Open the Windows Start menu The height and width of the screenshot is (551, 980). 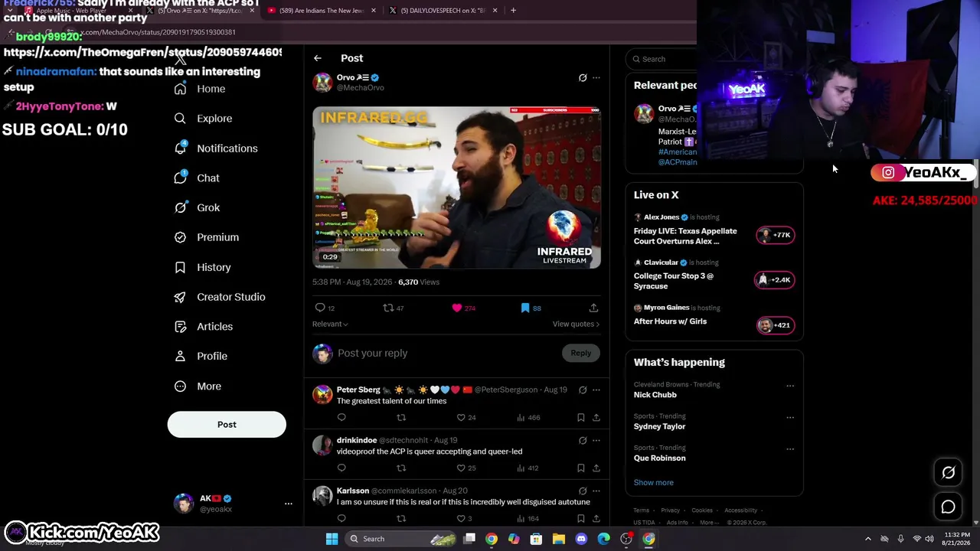[332, 539]
